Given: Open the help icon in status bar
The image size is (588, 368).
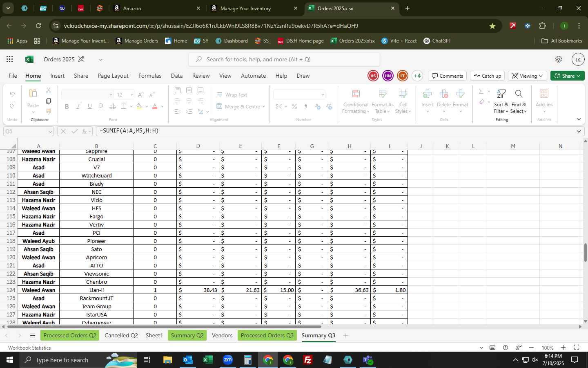Looking at the screenshot, I should click(506, 348).
